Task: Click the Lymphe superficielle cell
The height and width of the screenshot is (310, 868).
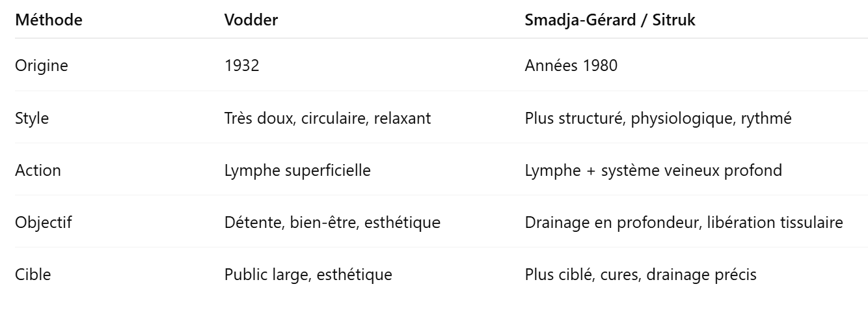Action: coord(297,171)
